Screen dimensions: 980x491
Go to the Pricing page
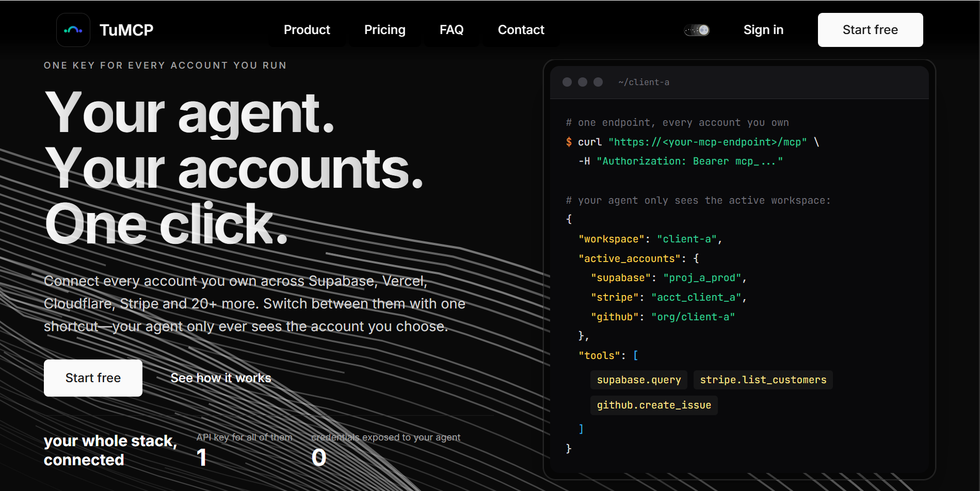coord(385,30)
